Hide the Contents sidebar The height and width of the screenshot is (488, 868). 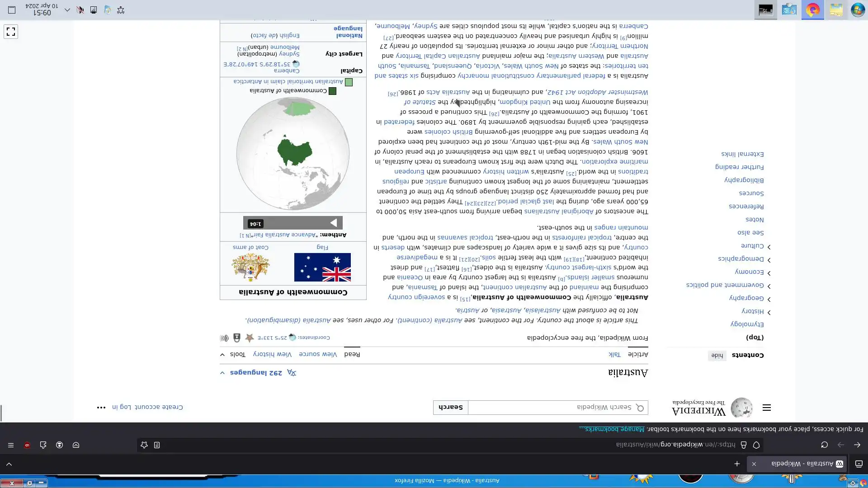point(717,356)
